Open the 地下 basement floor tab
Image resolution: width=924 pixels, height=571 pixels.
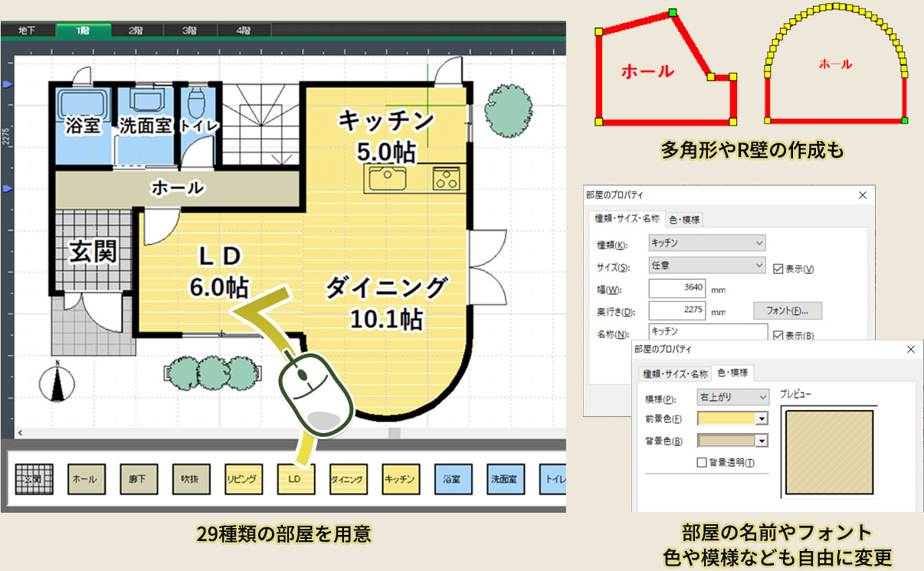[x=27, y=31]
